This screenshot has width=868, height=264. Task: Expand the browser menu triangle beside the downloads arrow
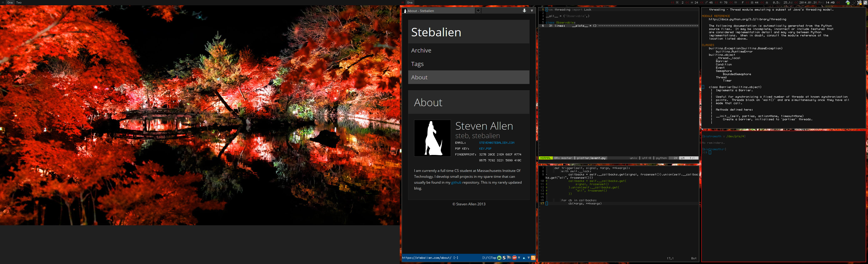coord(532,11)
